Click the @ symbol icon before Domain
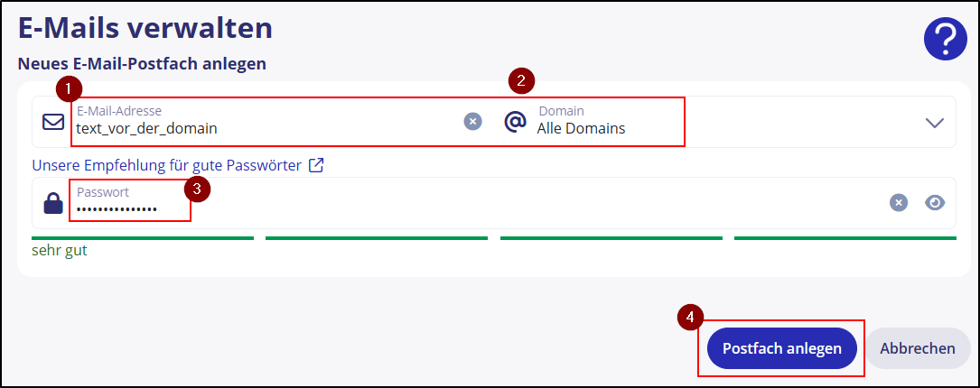 point(515,121)
